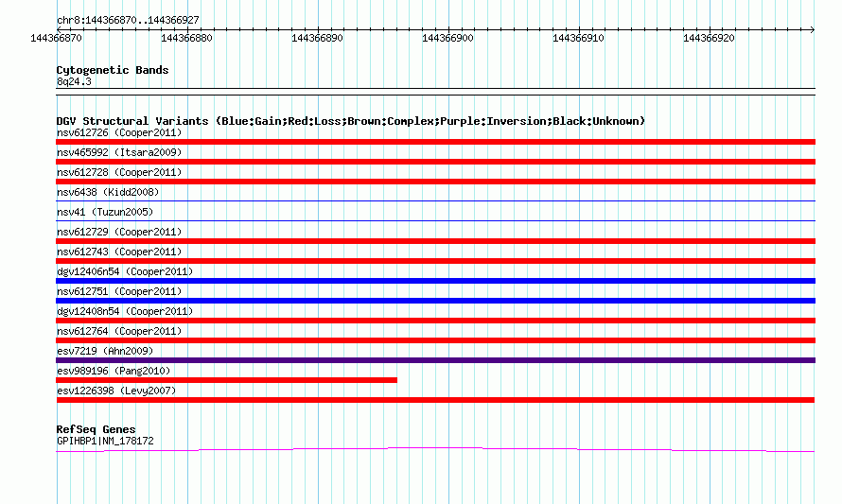Click the 8q24.3 cytogenetic band bar
This screenshot has height=504, width=842.
click(x=435, y=92)
